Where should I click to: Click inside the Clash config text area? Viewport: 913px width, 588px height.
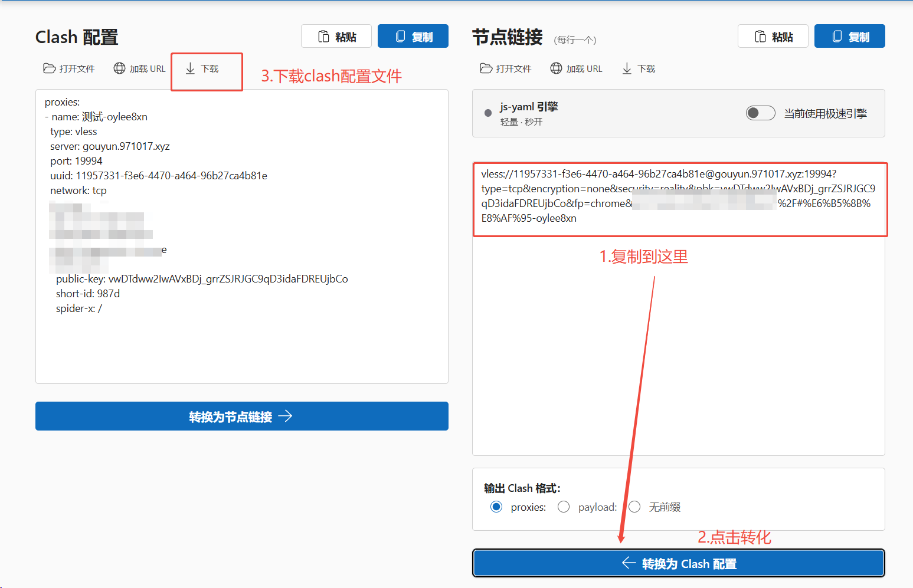coord(242,236)
